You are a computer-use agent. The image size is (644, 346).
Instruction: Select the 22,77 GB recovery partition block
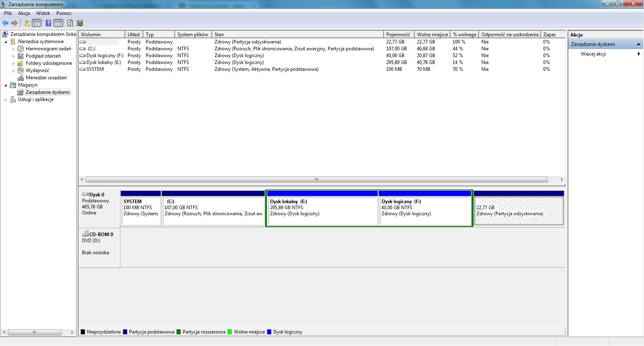(519, 208)
